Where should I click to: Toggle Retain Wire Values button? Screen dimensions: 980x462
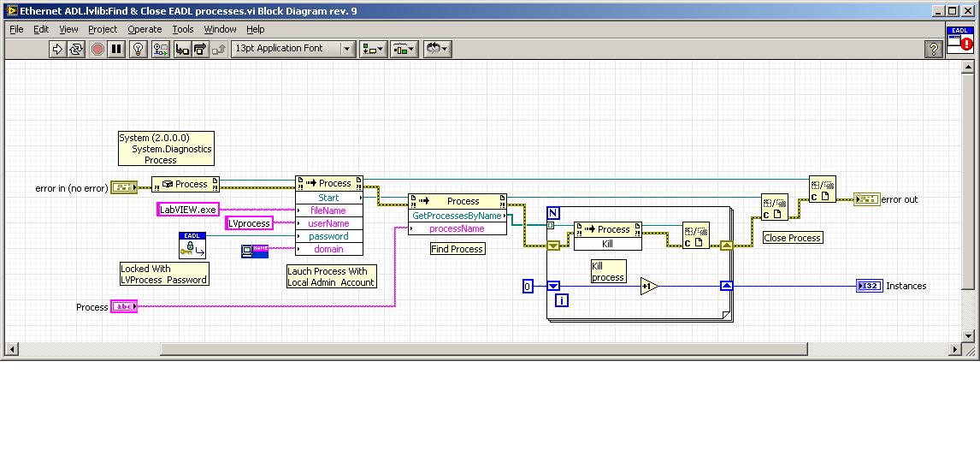pos(161,50)
